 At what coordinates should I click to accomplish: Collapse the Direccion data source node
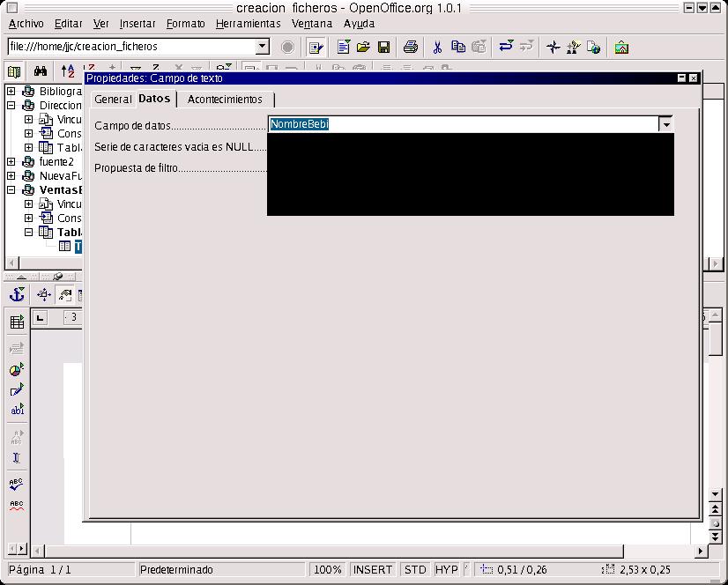click(11, 106)
